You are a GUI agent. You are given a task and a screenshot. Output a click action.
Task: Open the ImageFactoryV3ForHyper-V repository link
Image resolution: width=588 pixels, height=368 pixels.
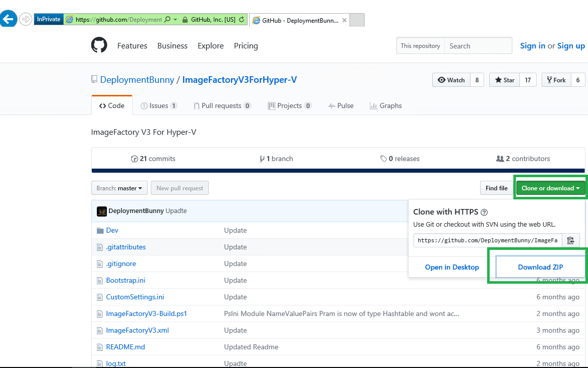click(x=240, y=80)
